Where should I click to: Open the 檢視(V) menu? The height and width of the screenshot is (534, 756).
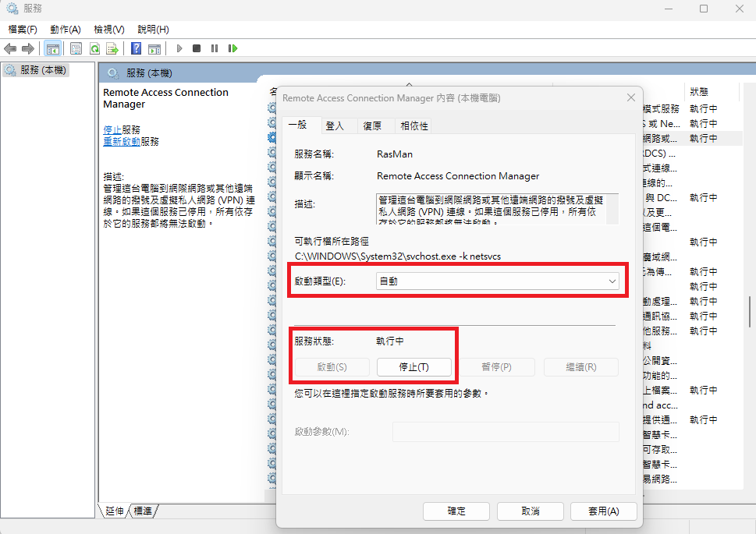[x=109, y=30]
